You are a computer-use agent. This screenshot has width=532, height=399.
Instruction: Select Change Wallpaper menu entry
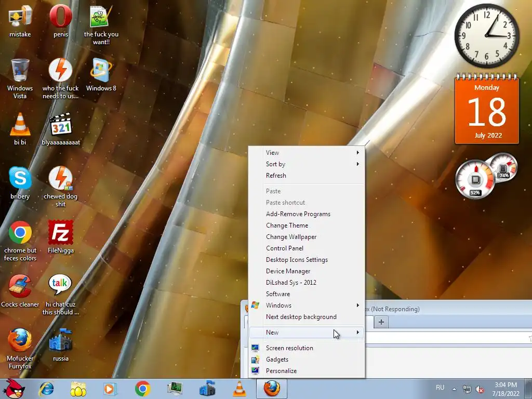[307, 237]
